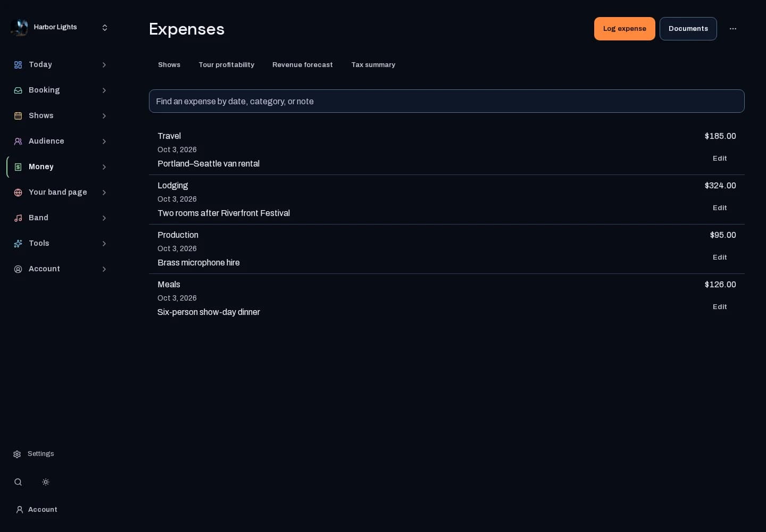766x532 pixels.
Task: Expand the Today section chevron
Action: click(104, 65)
